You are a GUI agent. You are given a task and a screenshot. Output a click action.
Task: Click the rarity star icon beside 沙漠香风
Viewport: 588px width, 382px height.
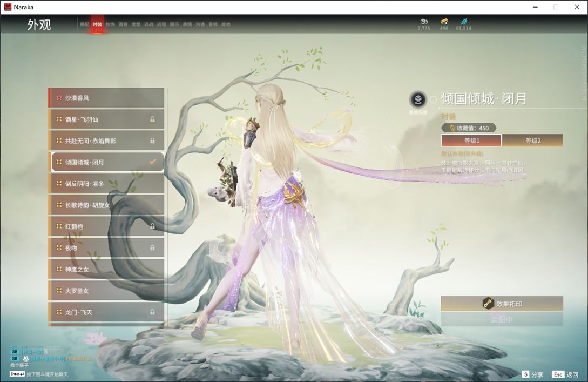[x=59, y=98]
